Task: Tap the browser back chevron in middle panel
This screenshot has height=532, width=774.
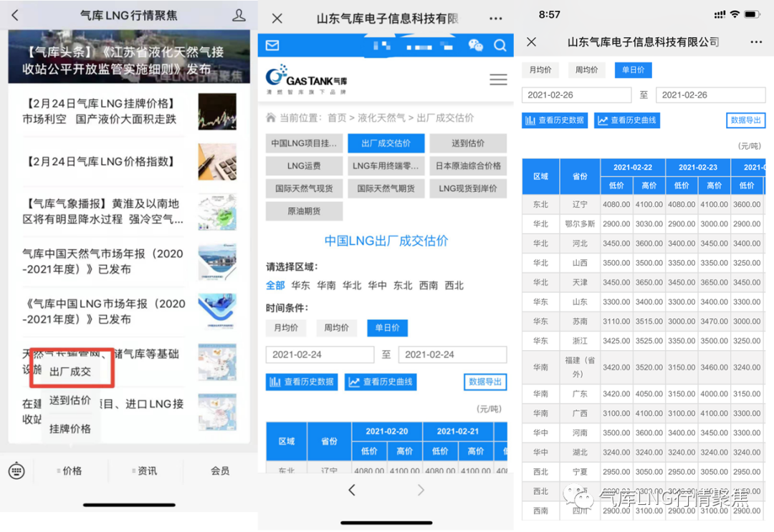Action: pyautogui.click(x=351, y=490)
